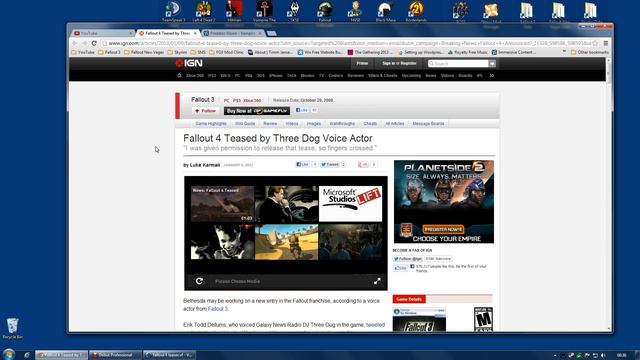
Task: Open the Fallout 3 bookmarks folder
Action: [109, 52]
